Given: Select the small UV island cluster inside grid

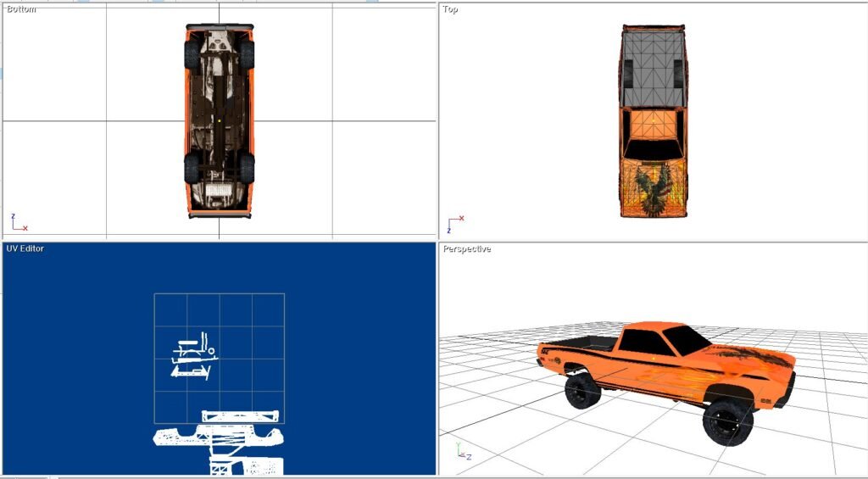Looking at the screenshot, I should pyautogui.click(x=193, y=358).
